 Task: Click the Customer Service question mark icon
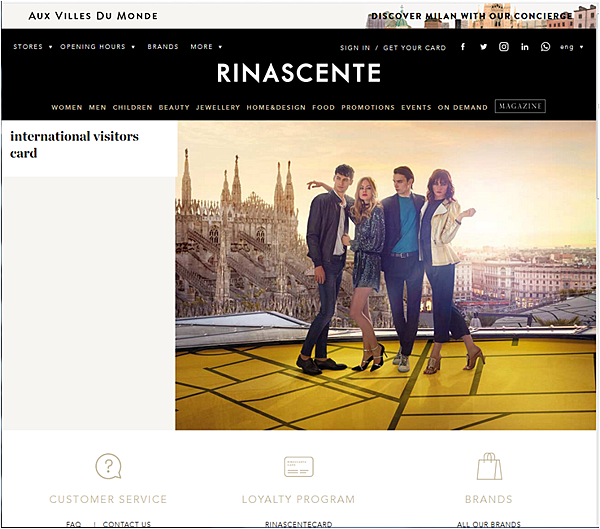[108, 466]
